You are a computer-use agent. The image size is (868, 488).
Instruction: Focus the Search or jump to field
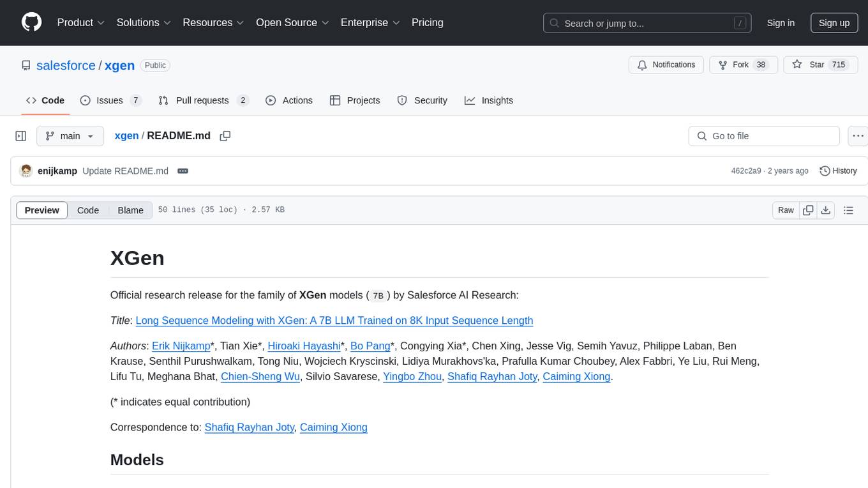(646, 23)
